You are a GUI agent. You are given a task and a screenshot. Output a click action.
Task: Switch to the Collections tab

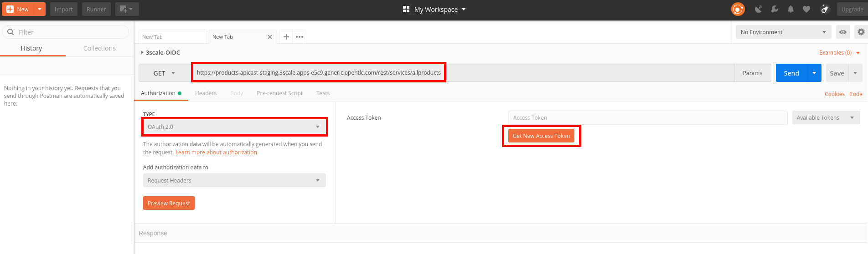99,48
